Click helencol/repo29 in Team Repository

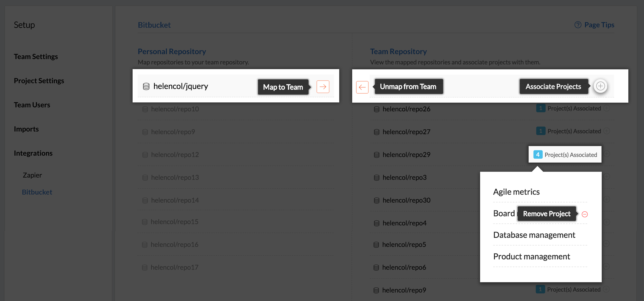coord(406,155)
